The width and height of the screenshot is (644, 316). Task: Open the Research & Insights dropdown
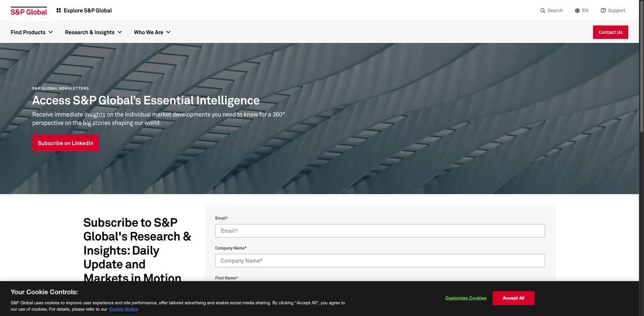point(93,32)
